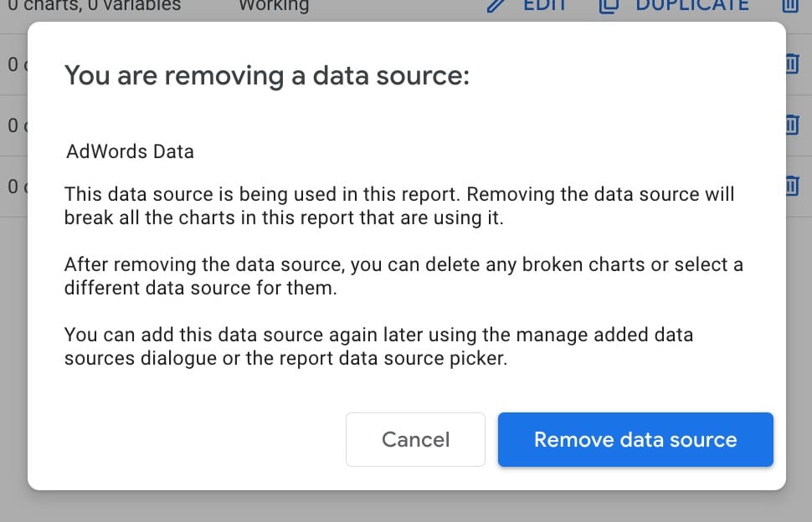Click trash icon level with AdWords Data

pos(792,125)
